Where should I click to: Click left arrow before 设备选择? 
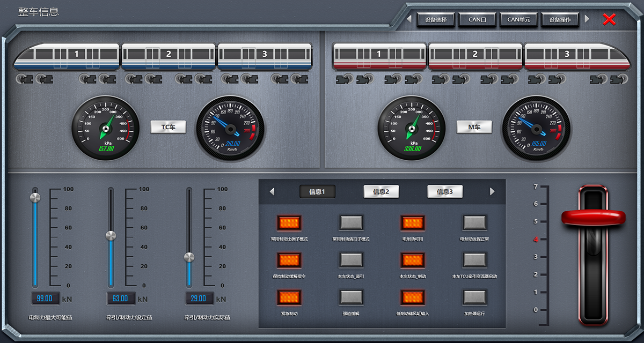409,19
